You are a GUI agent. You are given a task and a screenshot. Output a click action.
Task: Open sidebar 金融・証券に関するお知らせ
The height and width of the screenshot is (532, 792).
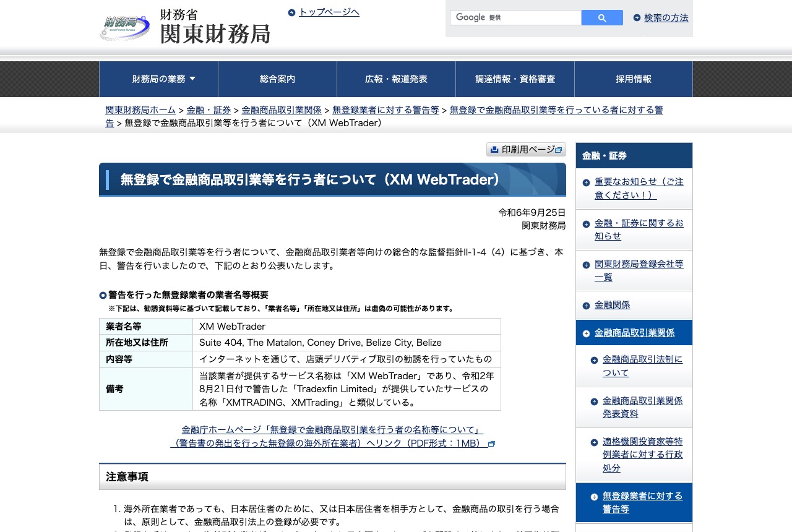coord(639,230)
